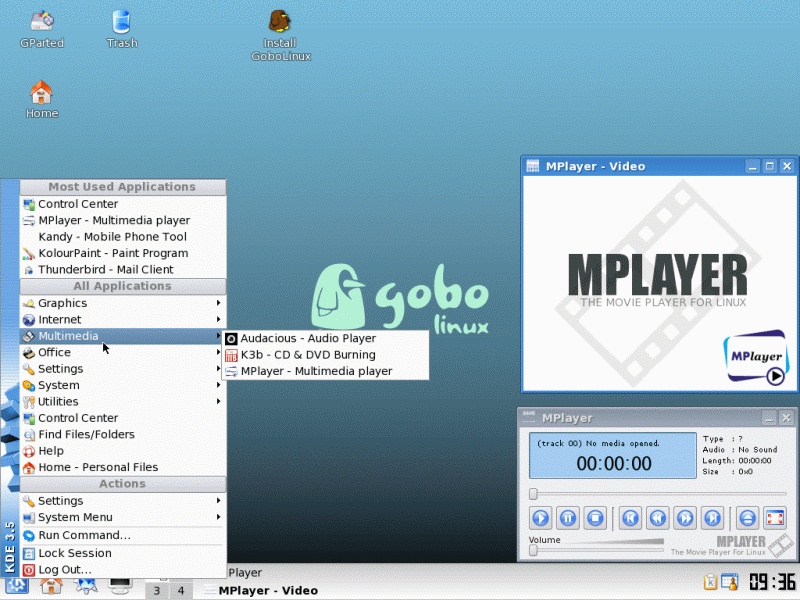Screen dimensions: 800x600
Task: Expand the Office submenu
Action: (123, 352)
